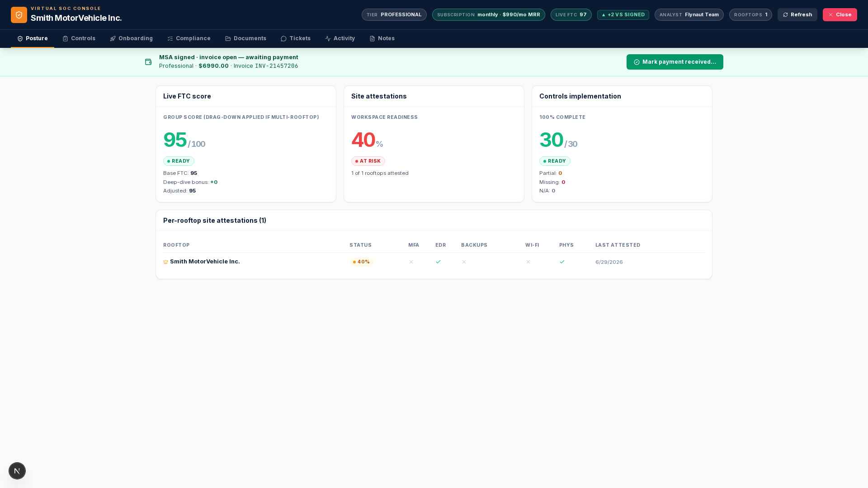Click the Phys check mark in rooftop row
This screenshot has height=488, width=868.
point(562,262)
